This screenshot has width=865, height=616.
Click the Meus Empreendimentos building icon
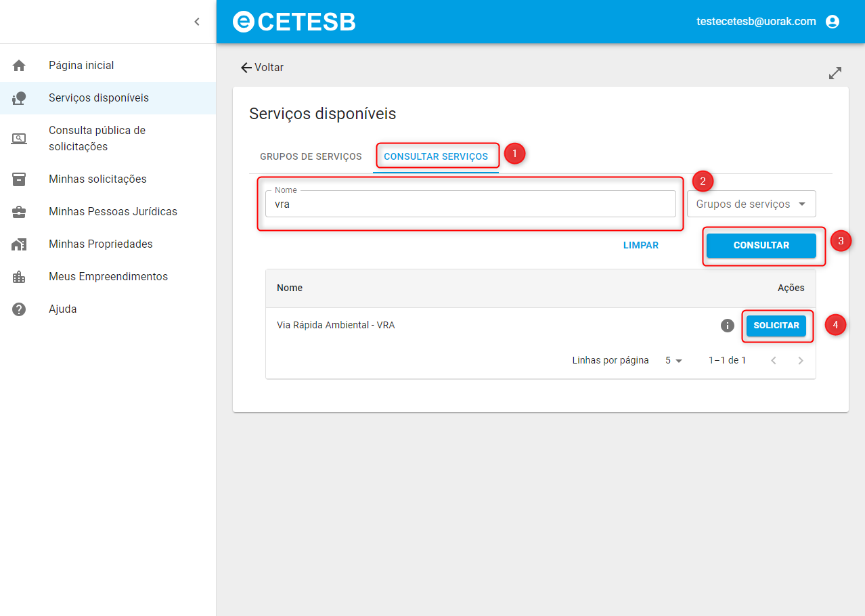pyautogui.click(x=19, y=277)
